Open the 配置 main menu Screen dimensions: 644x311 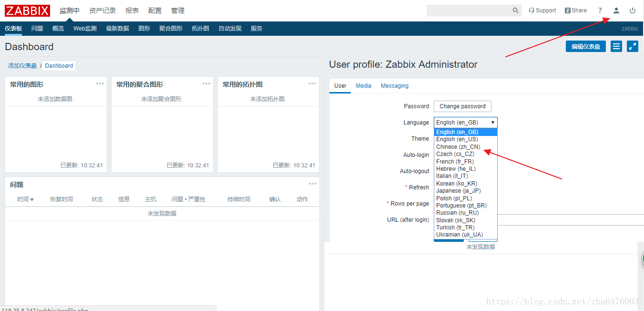coord(155,10)
